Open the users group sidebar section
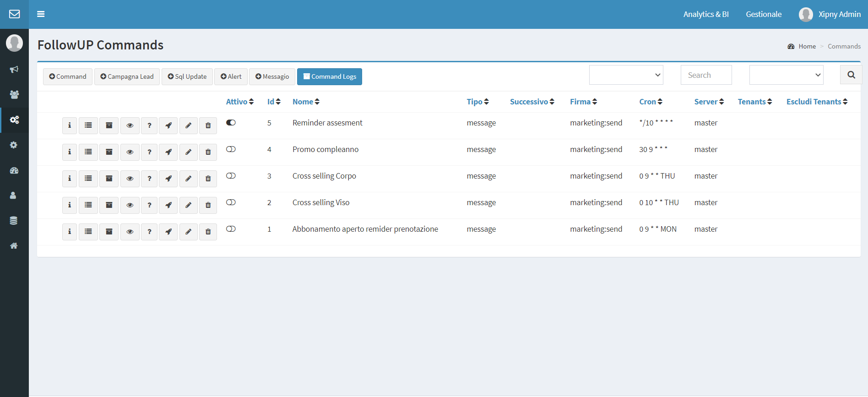This screenshot has width=868, height=397. 14,94
